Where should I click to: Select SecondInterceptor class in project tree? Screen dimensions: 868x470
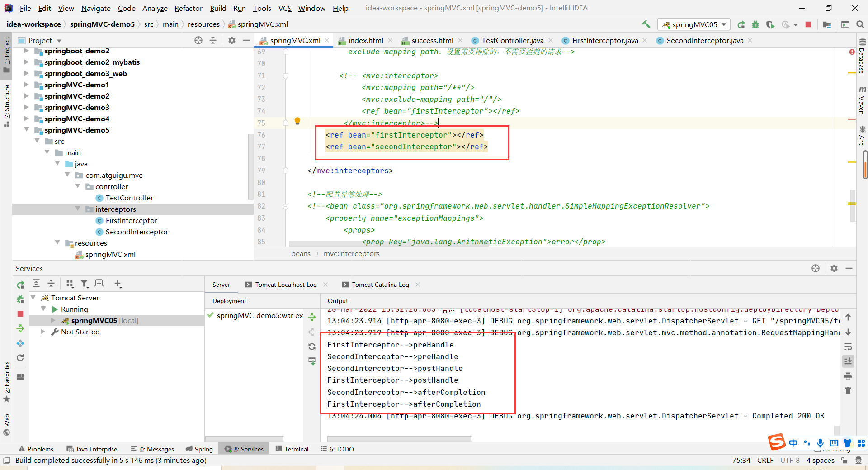137,232
